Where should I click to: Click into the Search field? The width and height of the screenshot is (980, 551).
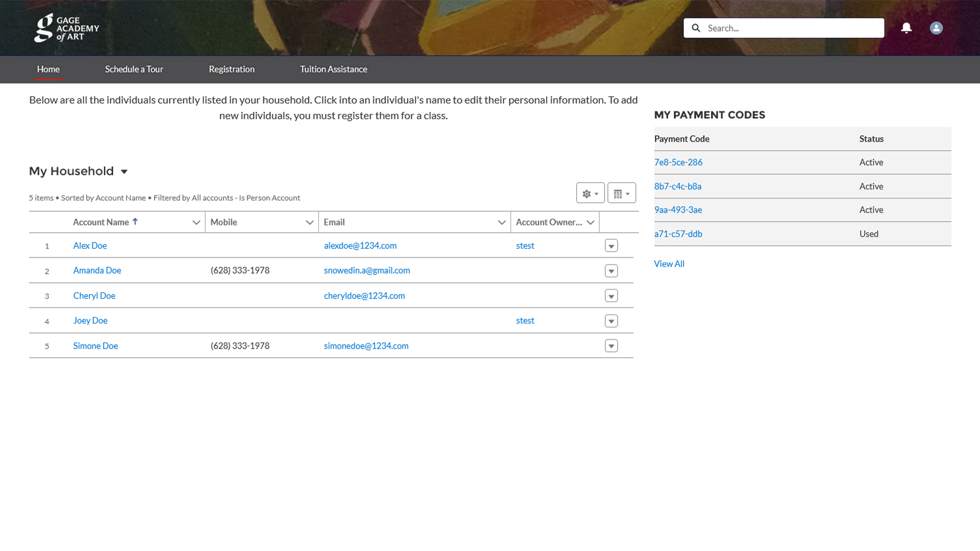pos(791,28)
